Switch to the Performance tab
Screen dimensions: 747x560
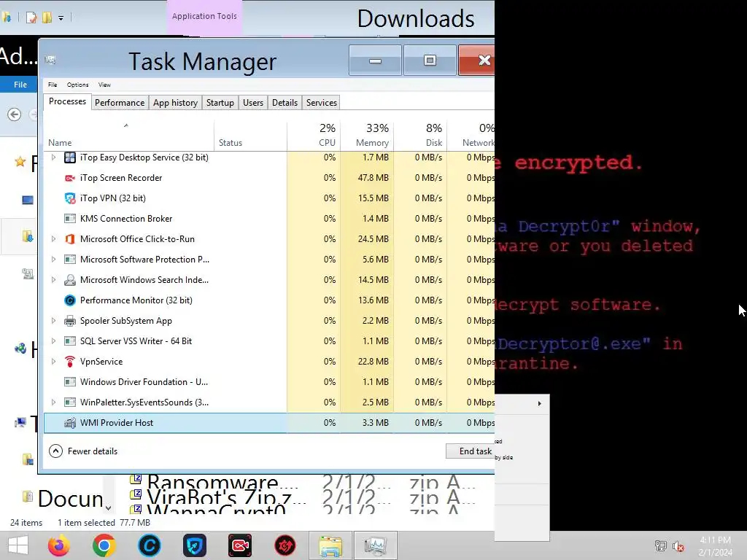coord(120,103)
